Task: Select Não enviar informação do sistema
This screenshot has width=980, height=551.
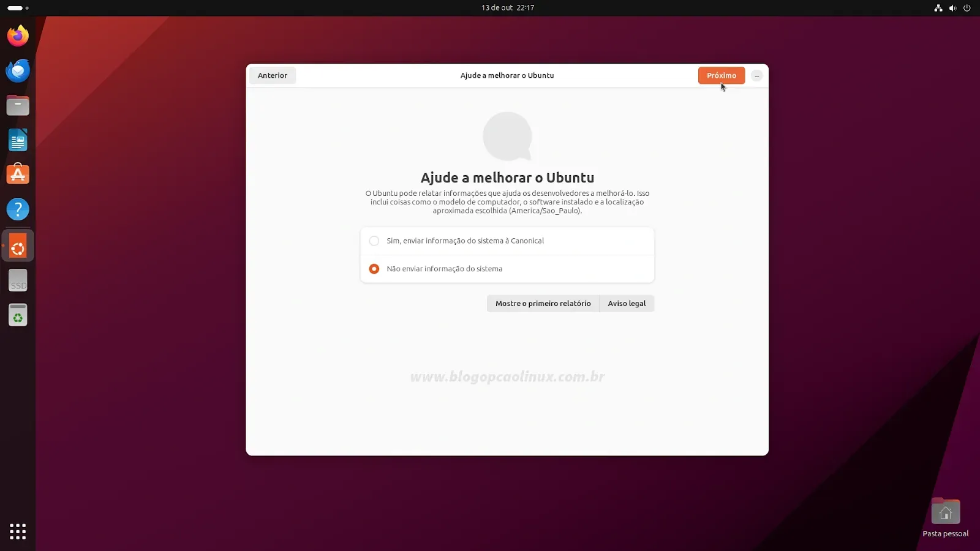Action: click(507, 269)
